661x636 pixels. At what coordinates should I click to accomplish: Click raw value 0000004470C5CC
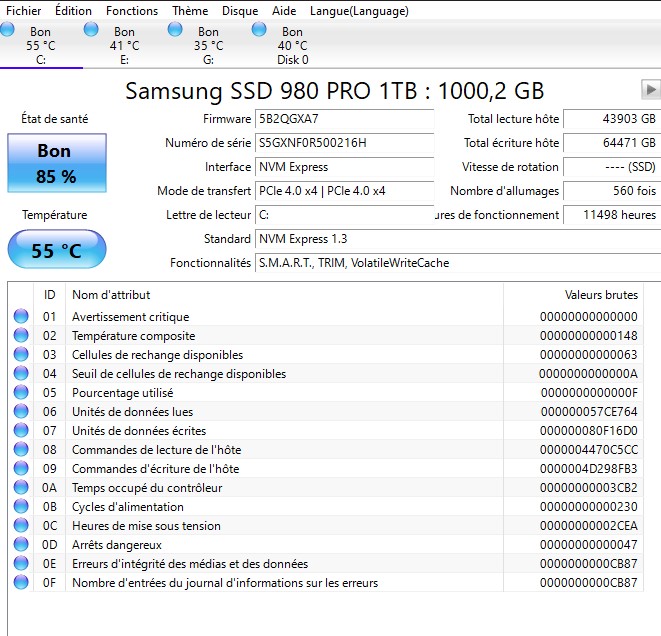pyautogui.click(x=589, y=450)
